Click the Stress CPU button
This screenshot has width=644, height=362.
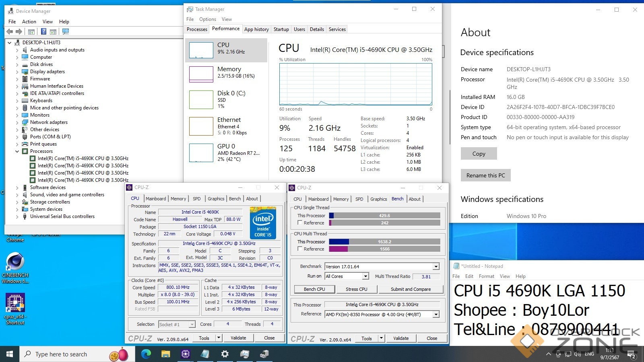[357, 289]
